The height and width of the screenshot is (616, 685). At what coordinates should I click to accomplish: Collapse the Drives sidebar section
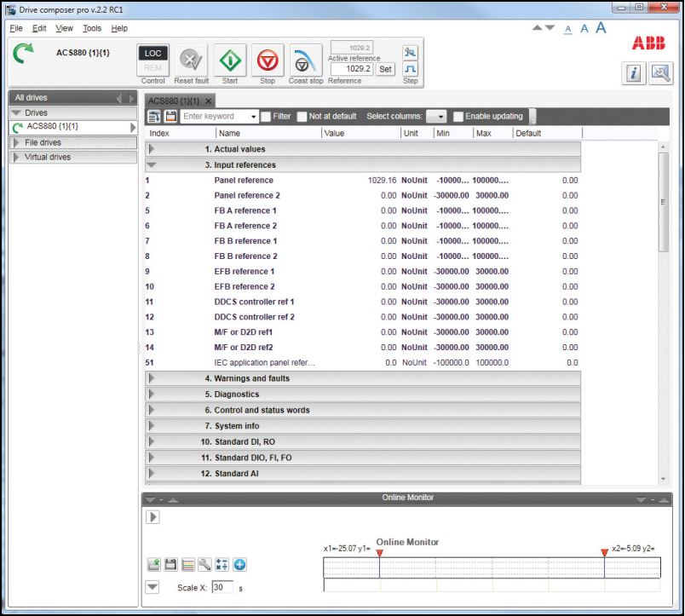pos(16,112)
